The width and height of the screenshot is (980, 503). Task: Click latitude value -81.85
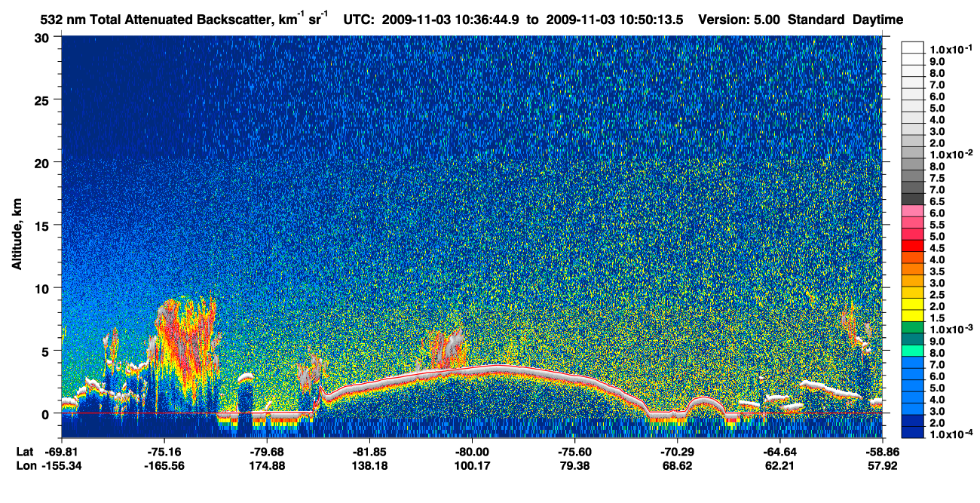tap(369, 452)
